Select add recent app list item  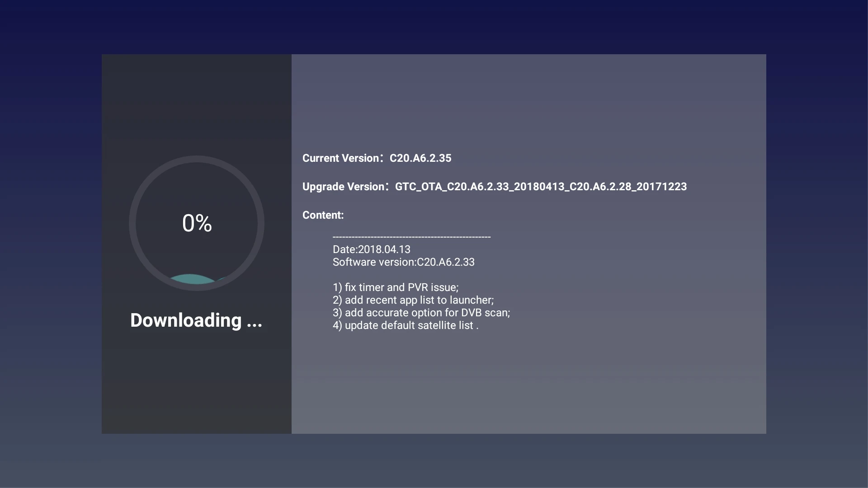tap(413, 300)
